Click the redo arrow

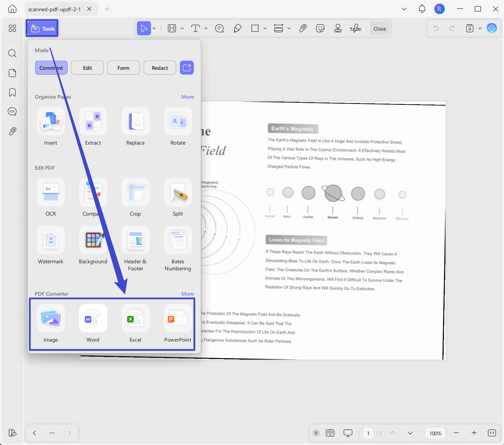click(452, 28)
